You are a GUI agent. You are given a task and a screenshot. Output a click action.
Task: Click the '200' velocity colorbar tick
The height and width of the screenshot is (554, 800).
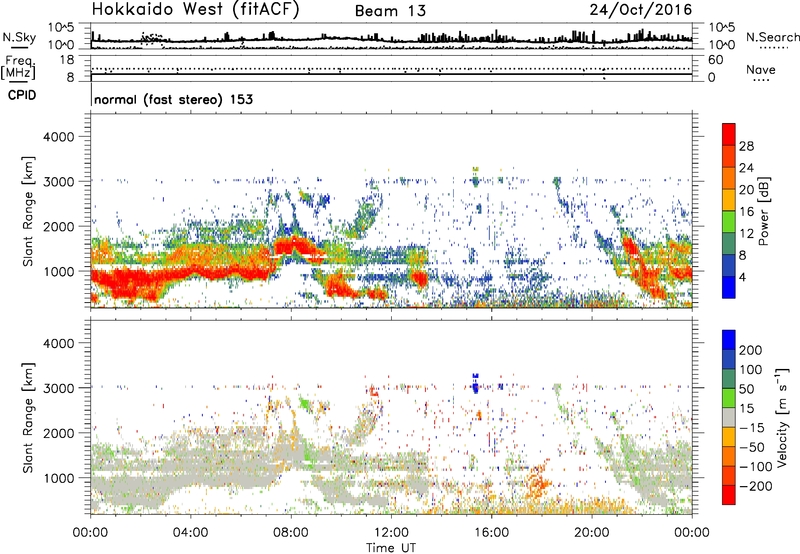point(751,350)
